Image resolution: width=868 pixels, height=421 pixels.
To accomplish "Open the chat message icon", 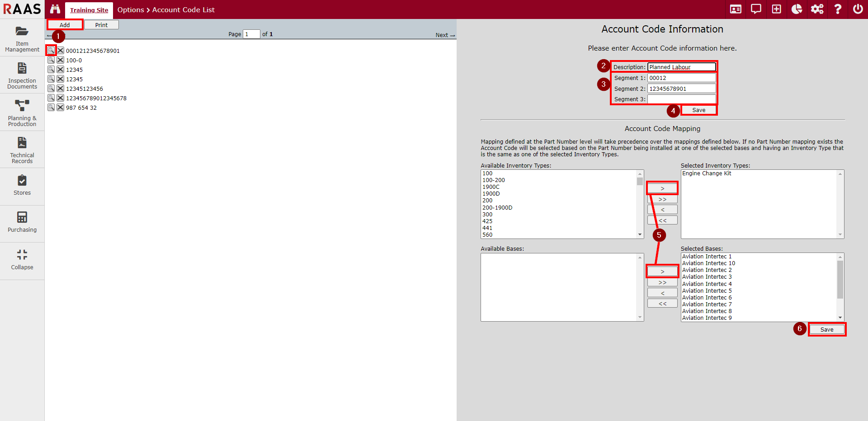I will (x=756, y=9).
